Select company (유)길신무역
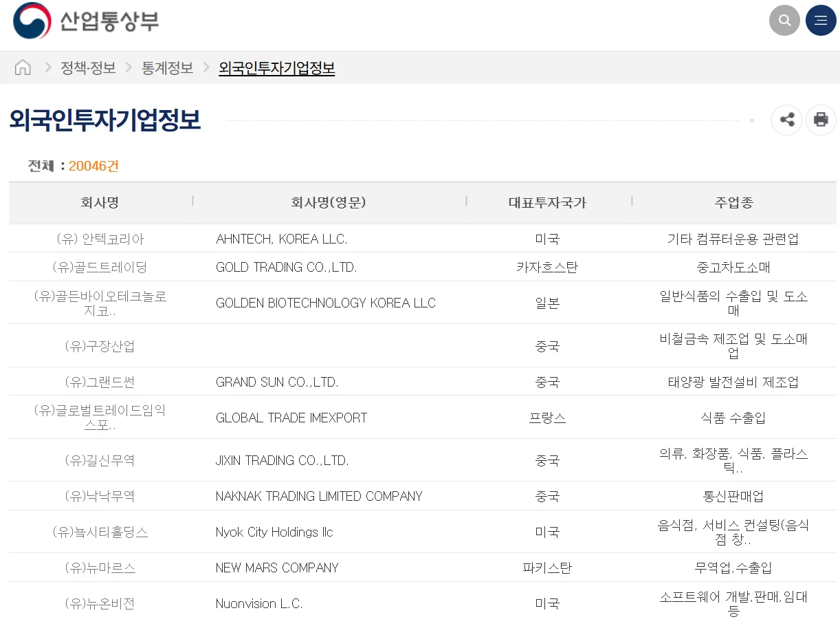840x626 pixels. point(100,460)
